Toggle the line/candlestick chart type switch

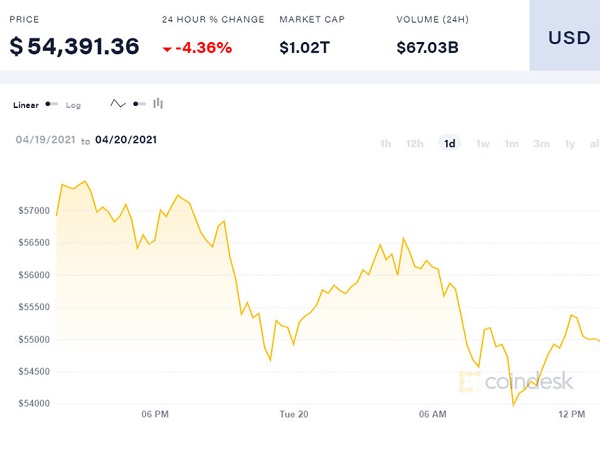[x=139, y=104]
